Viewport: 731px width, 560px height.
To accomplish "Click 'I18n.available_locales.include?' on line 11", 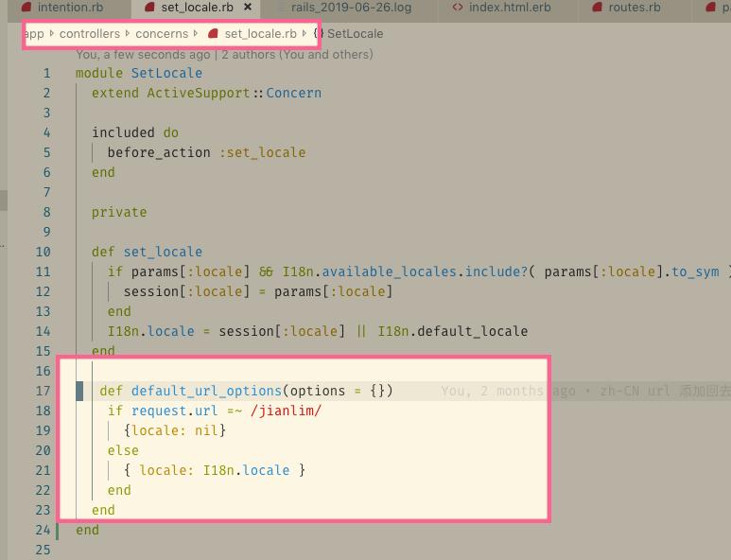I will (404, 271).
